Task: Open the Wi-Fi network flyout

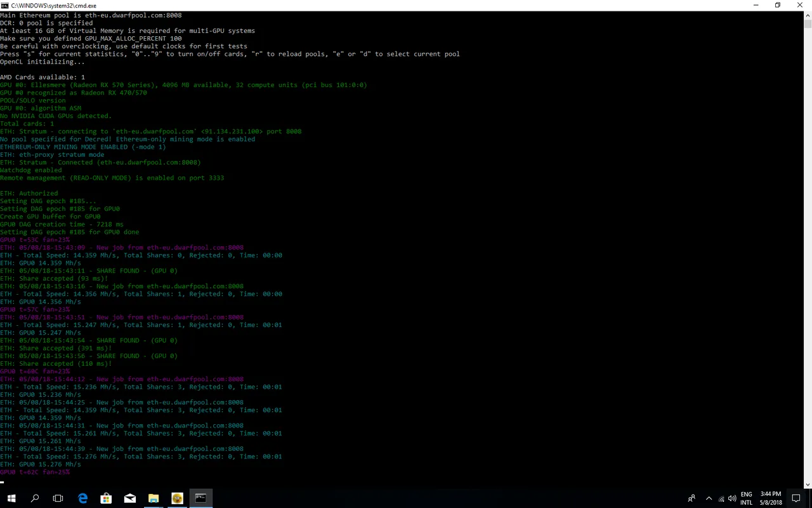Action: pos(721,498)
